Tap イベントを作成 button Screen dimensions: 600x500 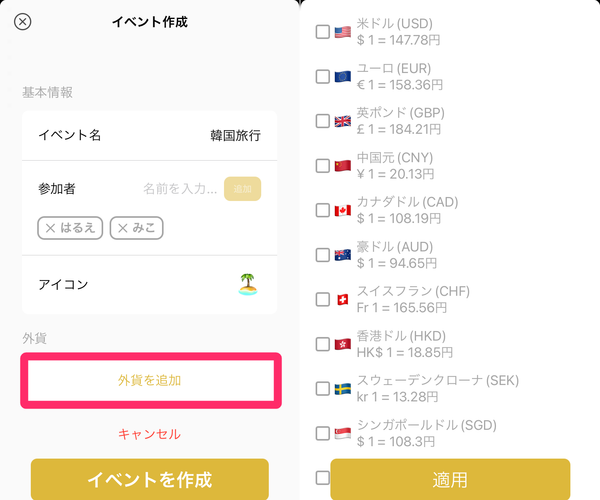(150, 479)
